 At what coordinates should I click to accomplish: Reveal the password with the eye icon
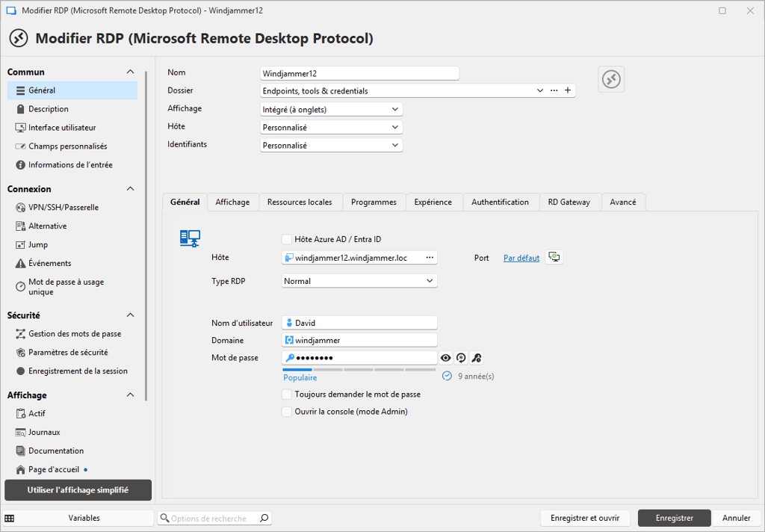pyautogui.click(x=446, y=357)
